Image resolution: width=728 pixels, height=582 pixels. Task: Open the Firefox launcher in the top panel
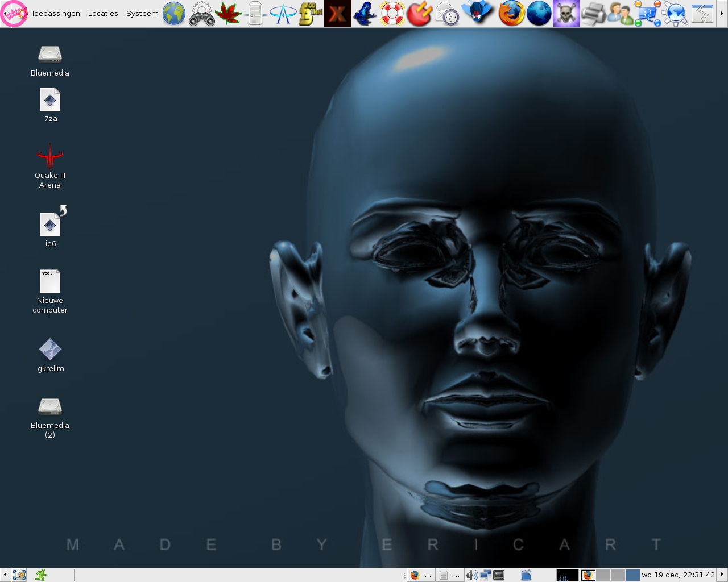point(511,14)
